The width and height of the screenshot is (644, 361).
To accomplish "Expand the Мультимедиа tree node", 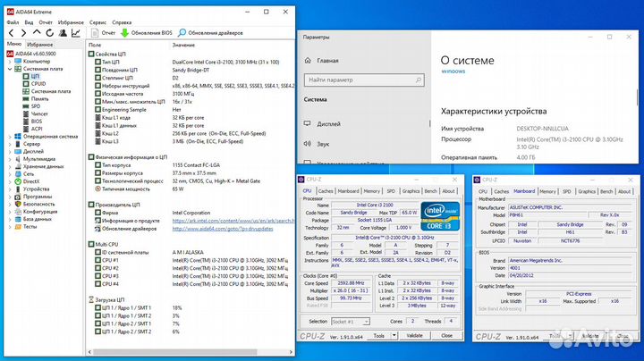I will pos(10,159).
